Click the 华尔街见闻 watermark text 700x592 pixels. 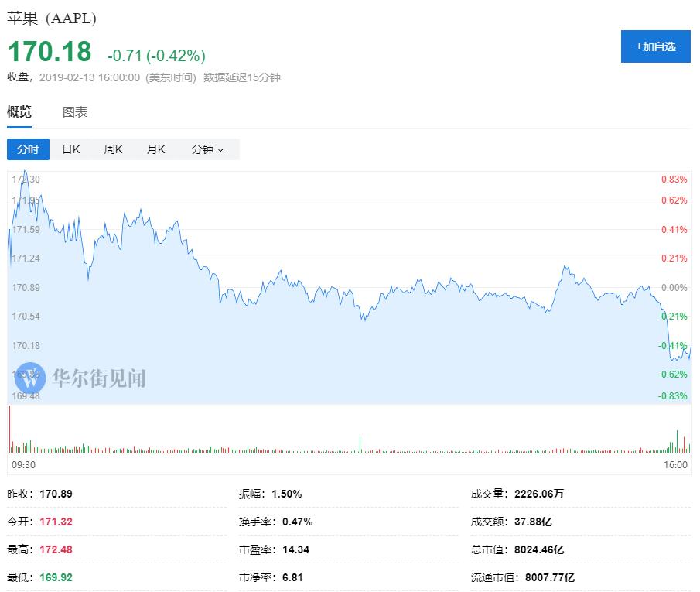point(99,378)
